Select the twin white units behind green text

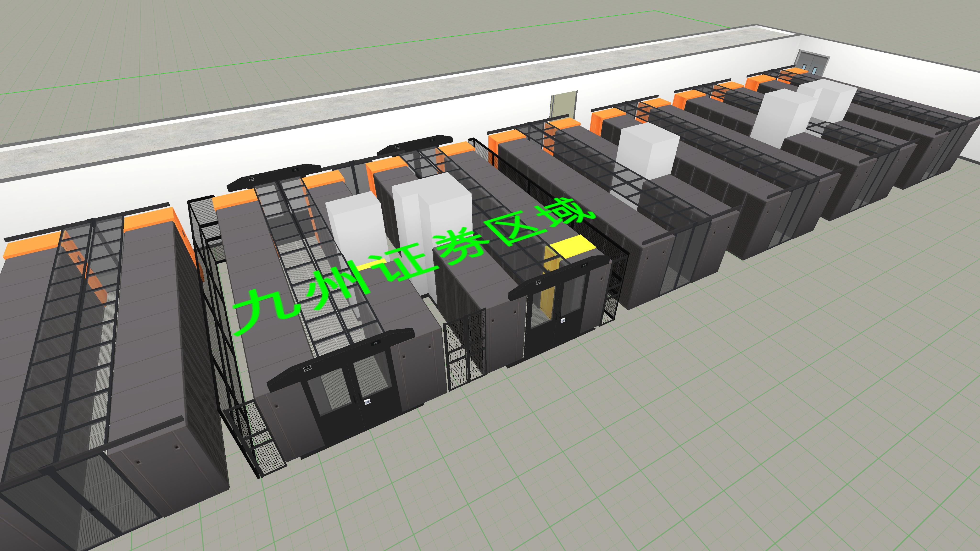point(432,207)
